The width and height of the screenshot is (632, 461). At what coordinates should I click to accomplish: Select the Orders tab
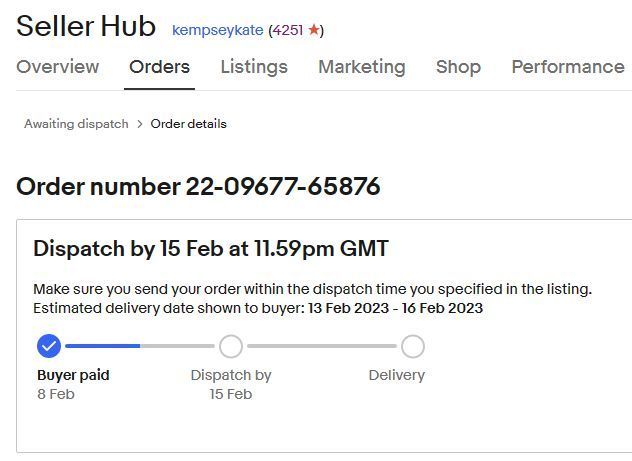pyautogui.click(x=159, y=66)
